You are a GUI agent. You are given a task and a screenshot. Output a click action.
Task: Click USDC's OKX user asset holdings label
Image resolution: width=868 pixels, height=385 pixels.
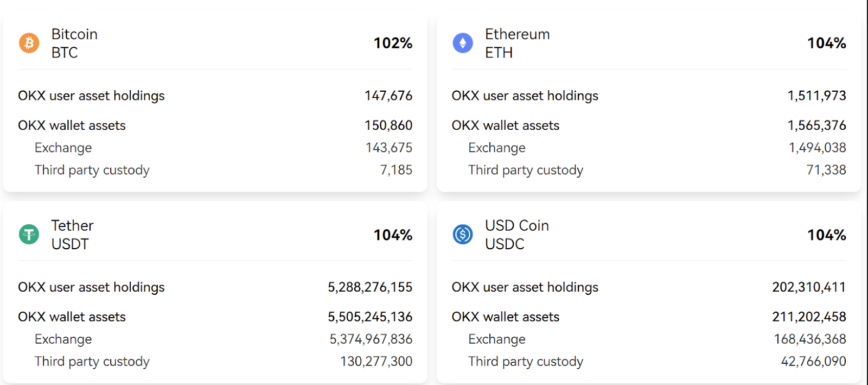pyautogui.click(x=525, y=287)
